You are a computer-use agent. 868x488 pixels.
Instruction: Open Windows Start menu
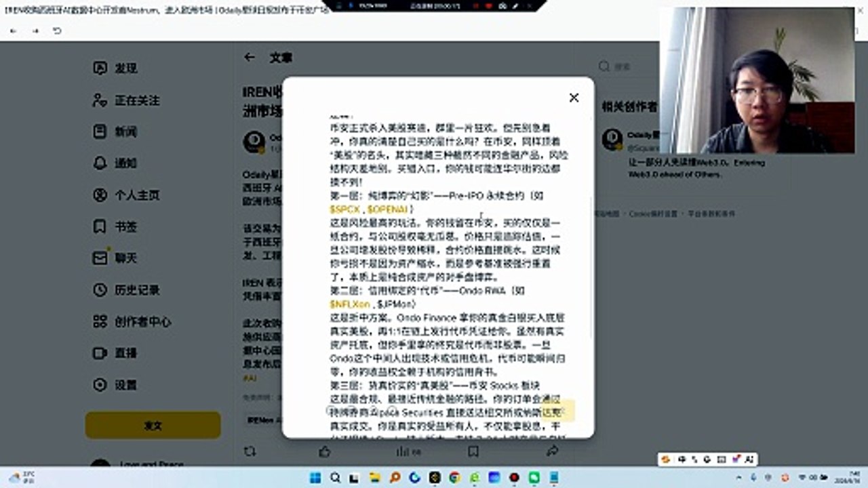pyautogui.click(x=315, y=478)
